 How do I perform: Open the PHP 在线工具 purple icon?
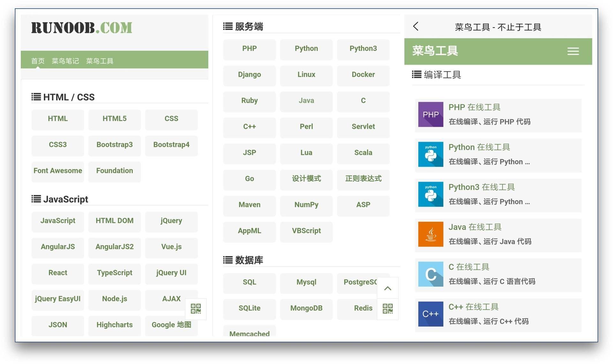pos(430,114)
